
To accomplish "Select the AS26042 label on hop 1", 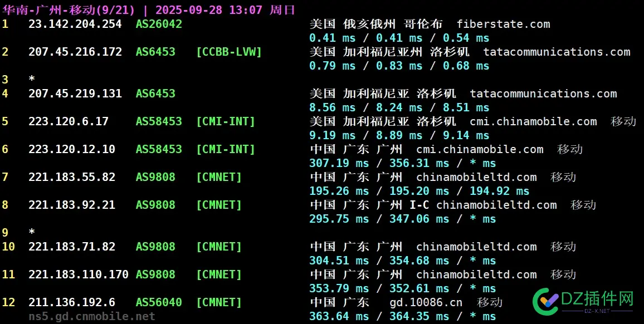I will [159, 24].
